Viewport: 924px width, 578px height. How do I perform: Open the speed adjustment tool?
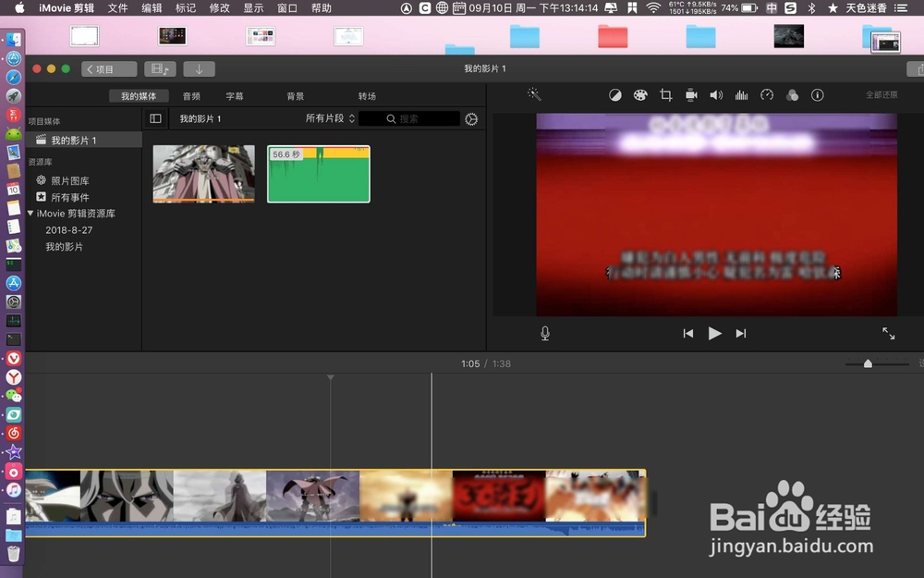pyautogui.click(x=767, y=95)
